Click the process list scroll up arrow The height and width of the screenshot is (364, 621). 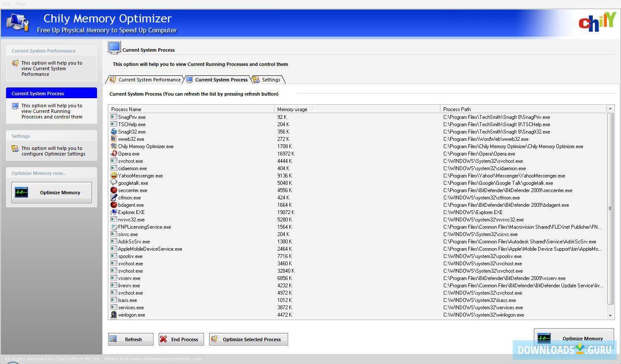click(x=610, y=109)
